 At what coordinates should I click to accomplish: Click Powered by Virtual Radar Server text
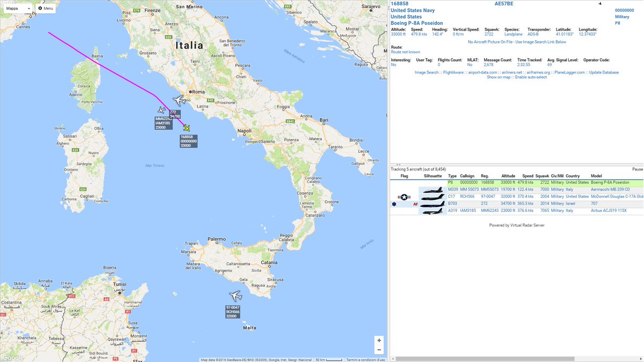coord(517,225)
